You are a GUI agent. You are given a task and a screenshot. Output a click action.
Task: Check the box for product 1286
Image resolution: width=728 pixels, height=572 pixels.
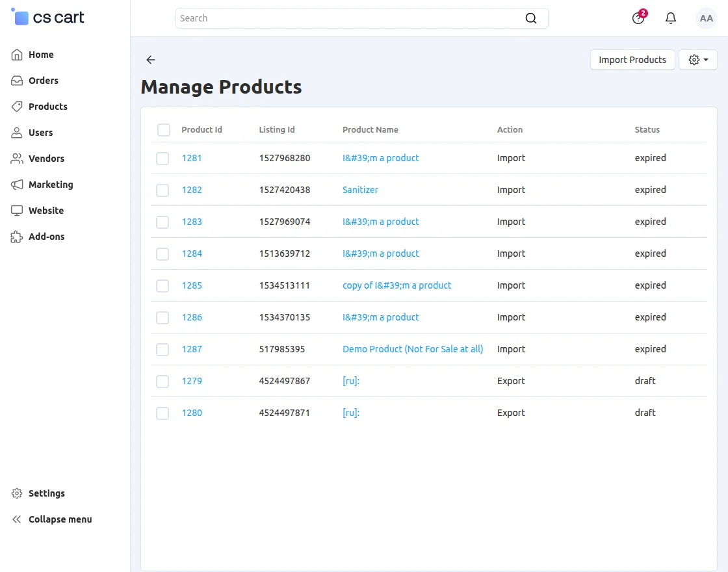coord(162,318)
